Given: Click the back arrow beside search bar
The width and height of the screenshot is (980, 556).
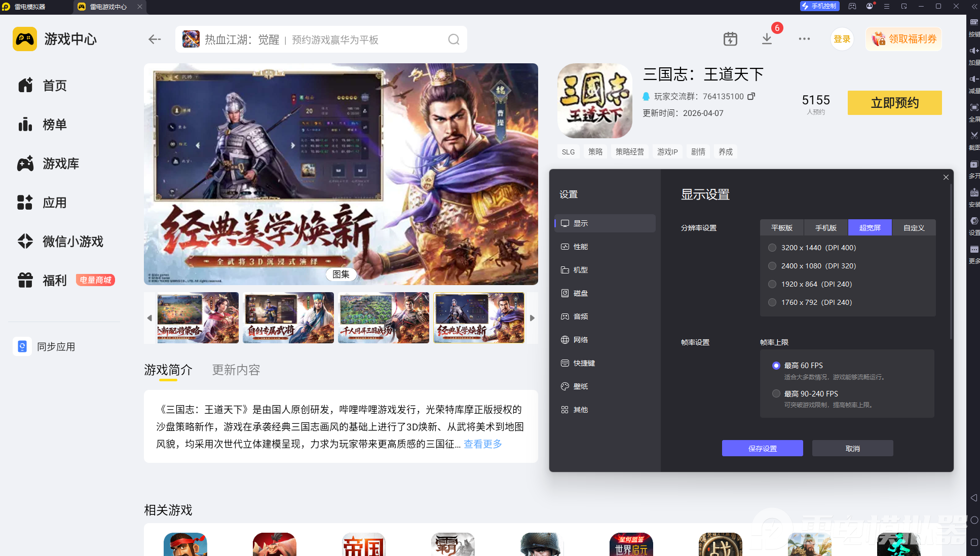Looking at the screenshot, I should (155, 39).
